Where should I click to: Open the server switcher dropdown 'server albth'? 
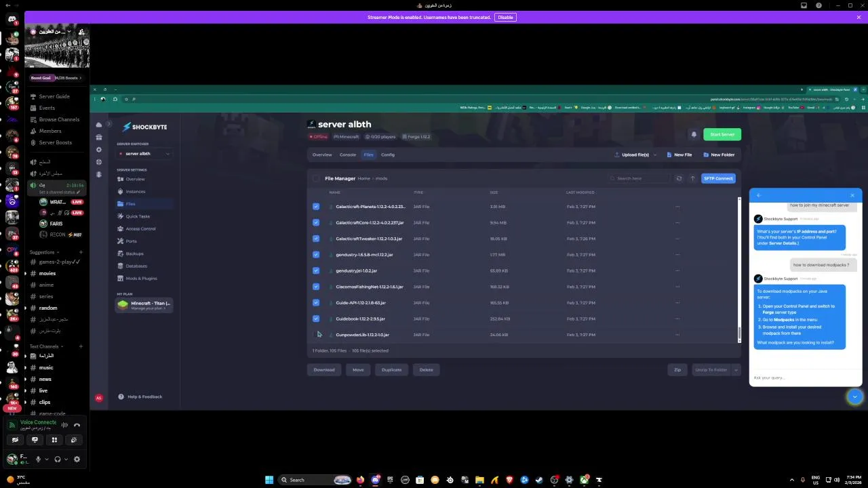[144, 154]
